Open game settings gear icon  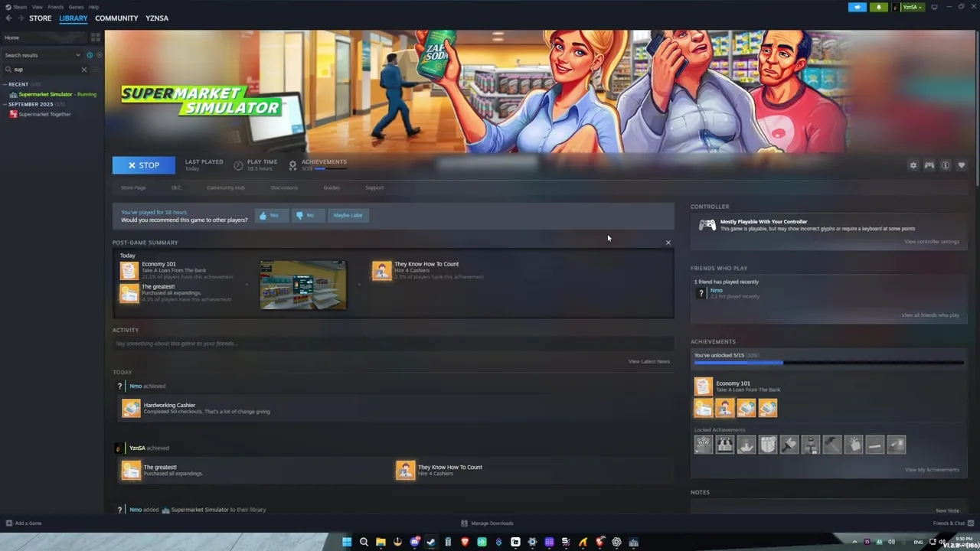click(x=913, y=165)
